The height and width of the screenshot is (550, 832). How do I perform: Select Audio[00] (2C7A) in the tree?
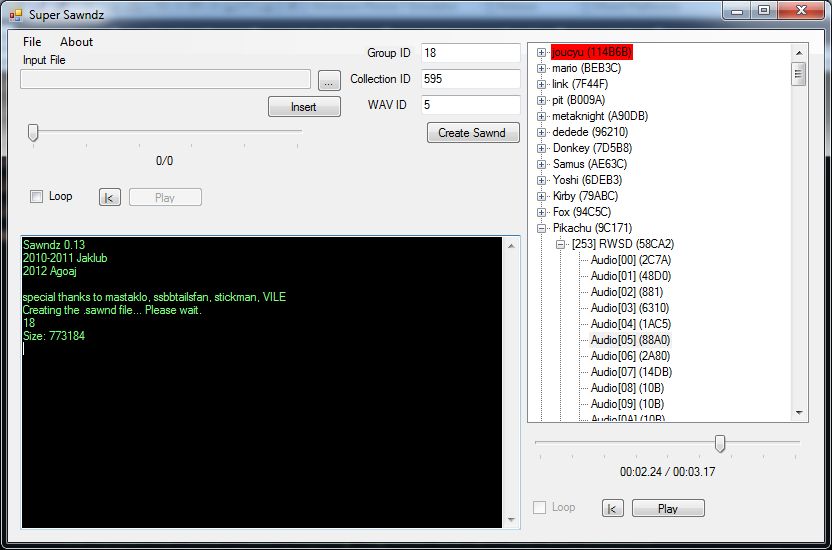pos(631,260)
